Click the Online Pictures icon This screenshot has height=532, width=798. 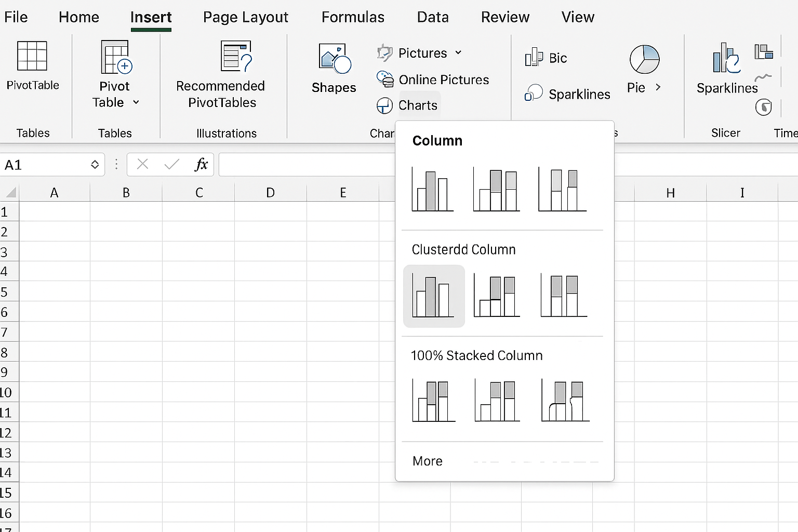coord(385,79)
